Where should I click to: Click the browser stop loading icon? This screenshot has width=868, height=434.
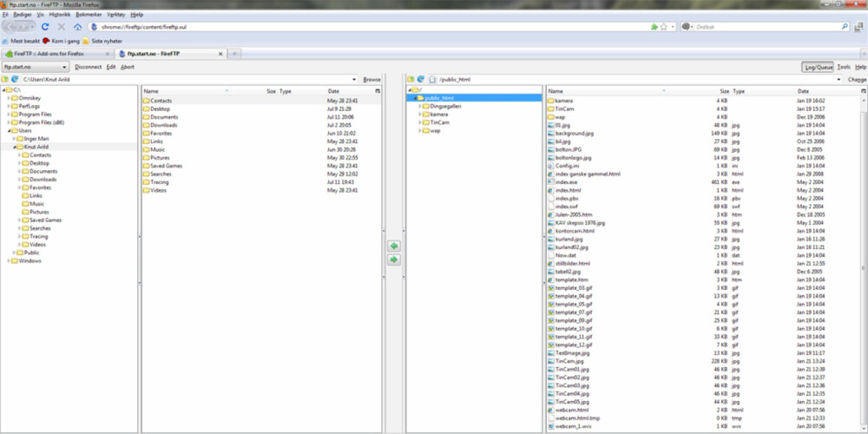pos(62,27)
